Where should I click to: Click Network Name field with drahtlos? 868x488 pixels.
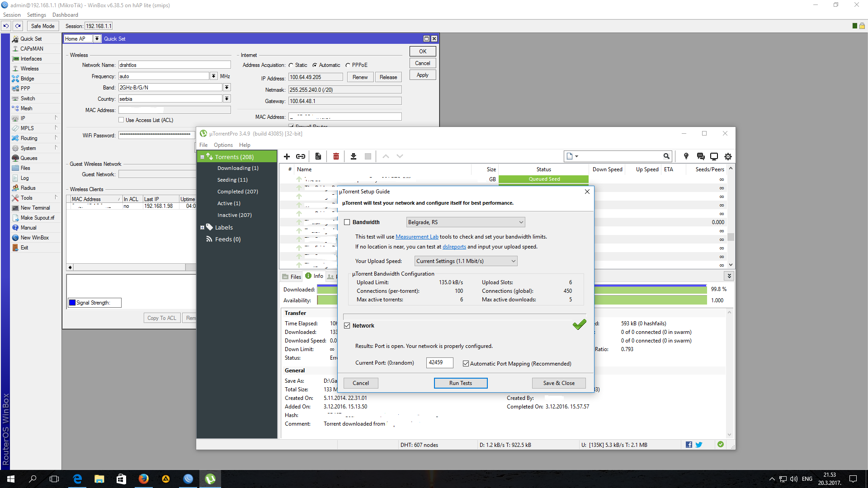tap(175, 65)
